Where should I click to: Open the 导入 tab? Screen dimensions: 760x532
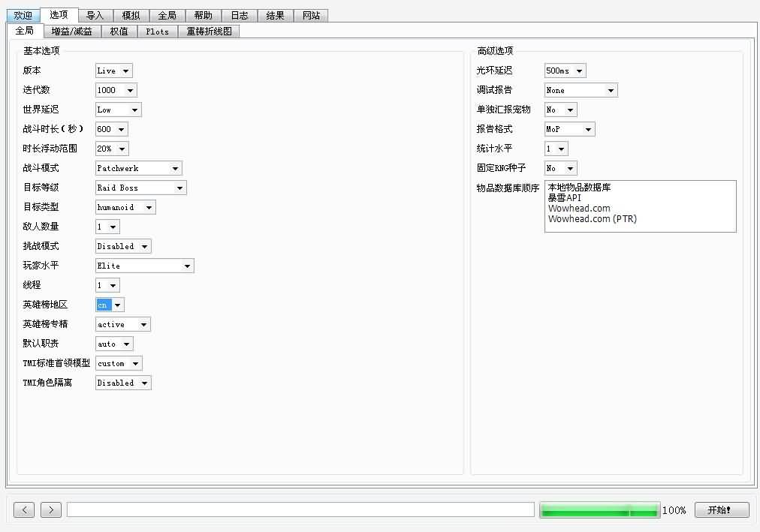pyautogui.click(x=95, y=16)
